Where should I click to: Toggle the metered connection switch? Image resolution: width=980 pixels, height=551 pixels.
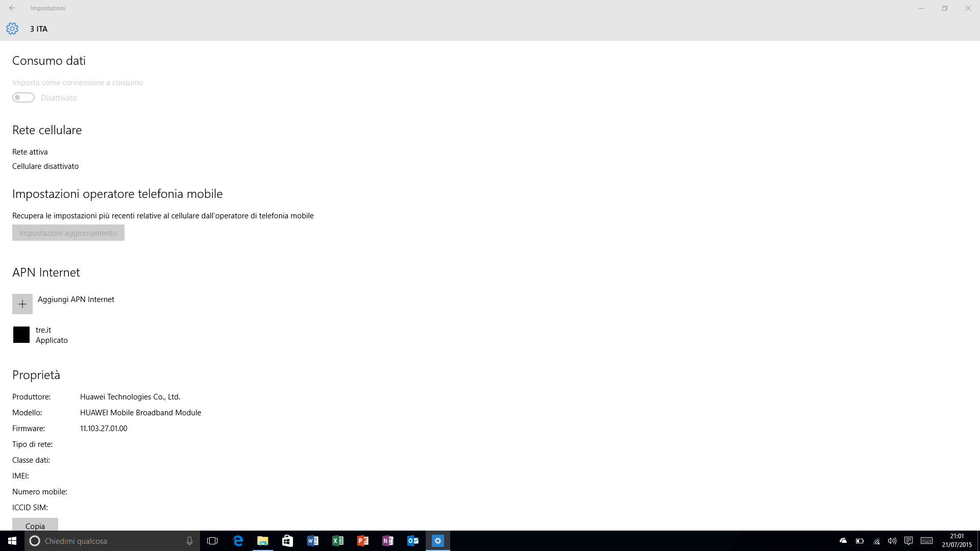click(23, 97)
